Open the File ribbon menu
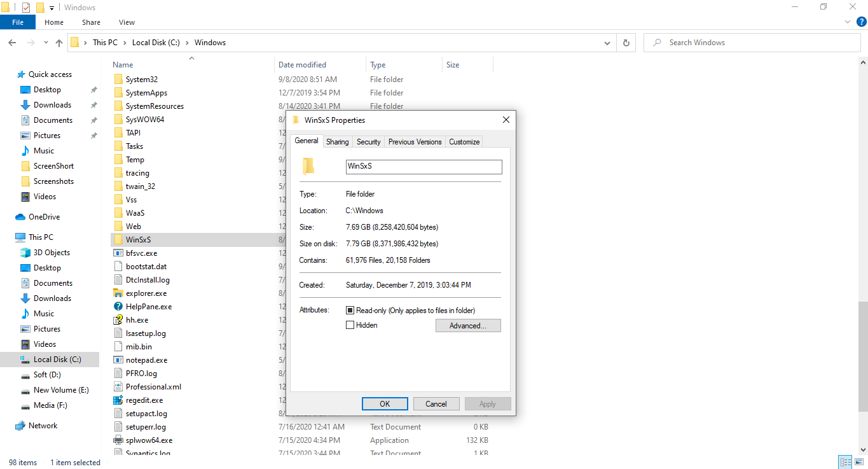 18,22
